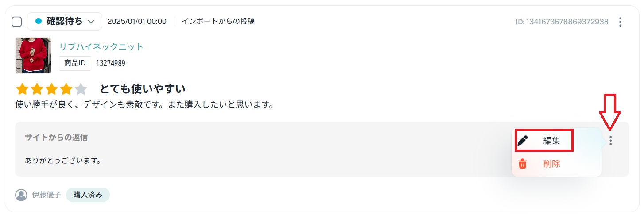The image size is (644, 219).
Task: Open the review's top-right three-dot menu
Action: coord(621,22)
